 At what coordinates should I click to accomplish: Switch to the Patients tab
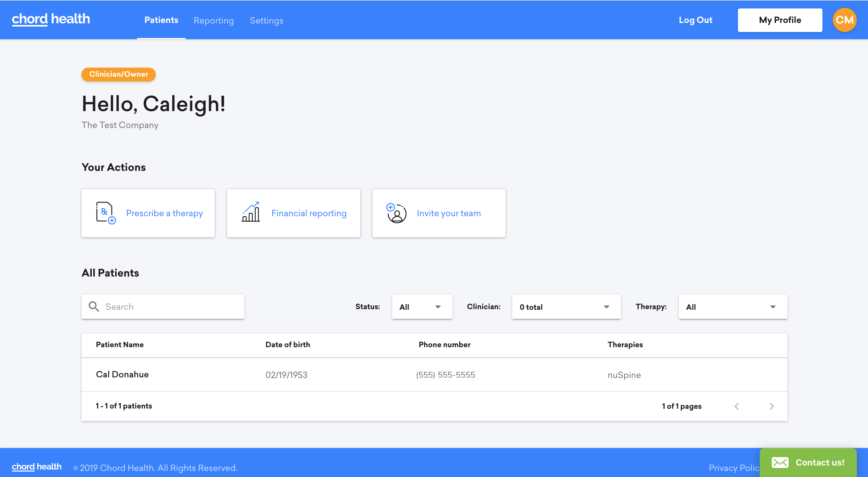coord(161,20)
